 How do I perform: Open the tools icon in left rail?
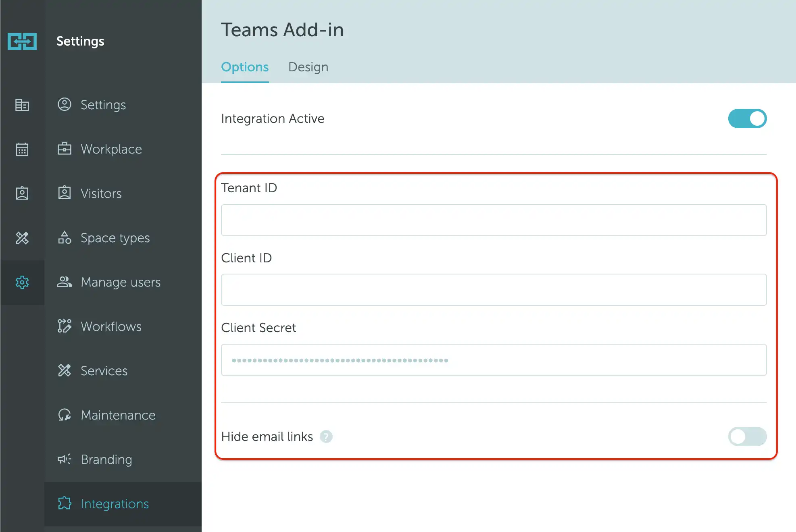pos(22,238)
